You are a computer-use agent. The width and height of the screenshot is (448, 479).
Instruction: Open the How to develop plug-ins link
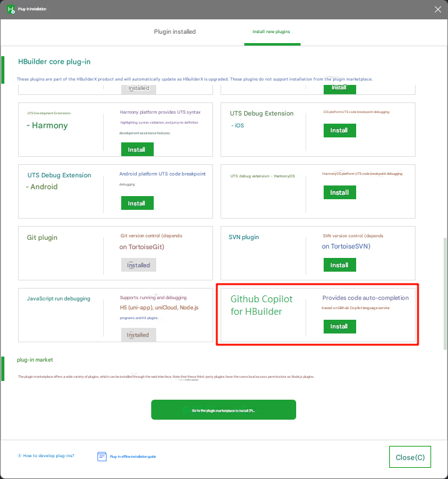coord(48,456)
